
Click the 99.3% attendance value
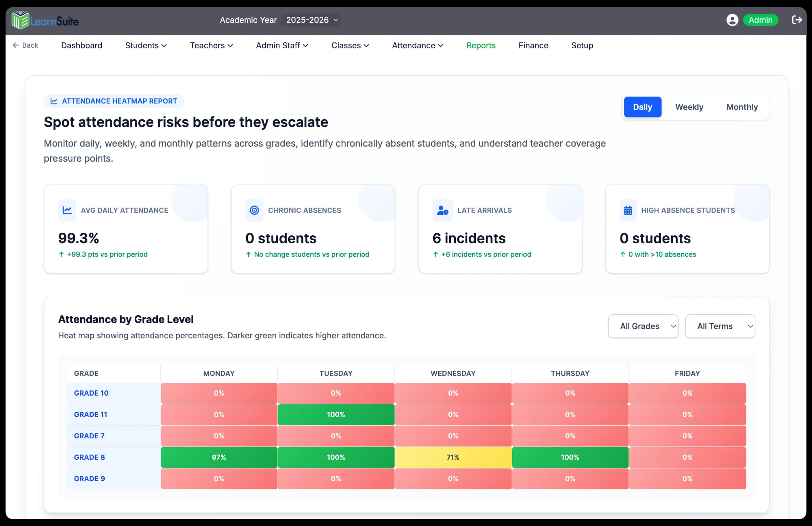tap(79, 238)
